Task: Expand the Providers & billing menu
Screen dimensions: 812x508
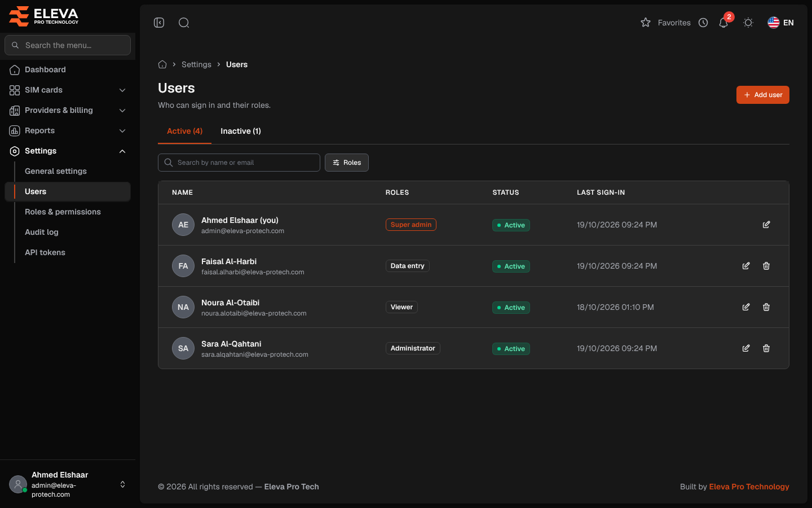Action: pyautogui.click(x=68, y=110)
